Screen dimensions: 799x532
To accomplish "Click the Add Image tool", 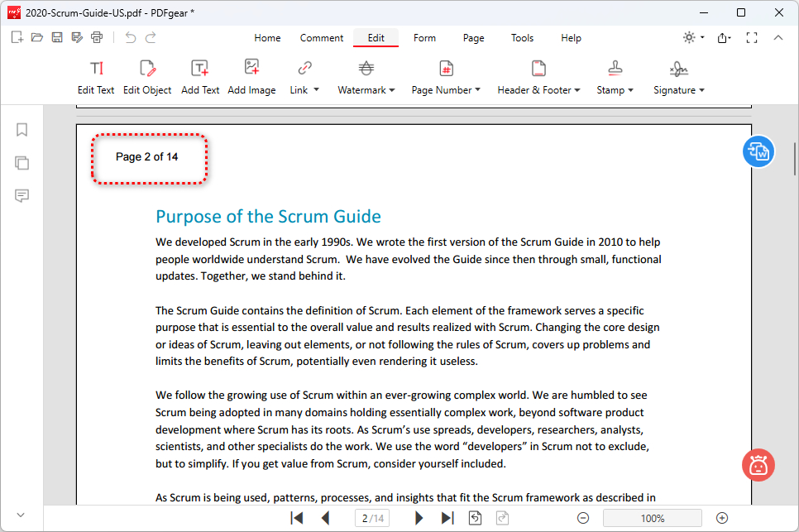I will click(x=251, y=76).
